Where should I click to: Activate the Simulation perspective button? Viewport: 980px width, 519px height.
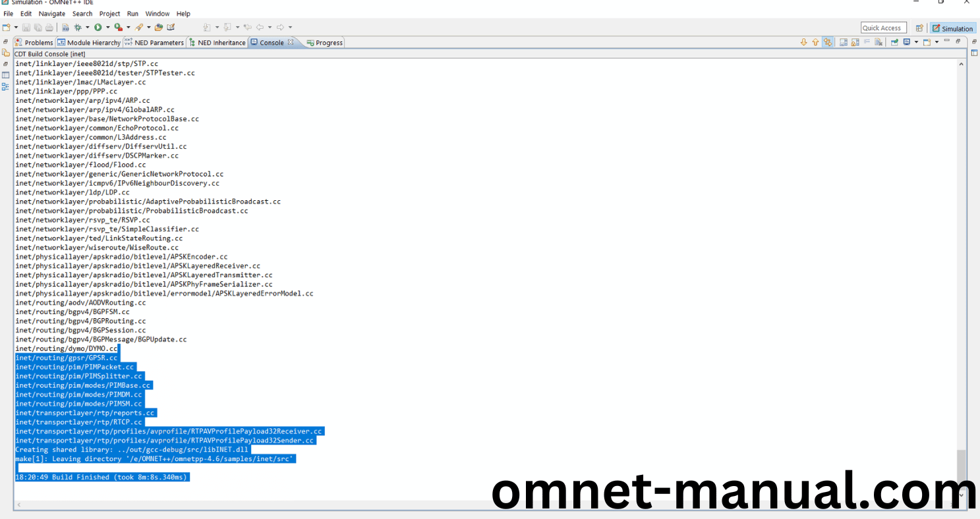953,28
